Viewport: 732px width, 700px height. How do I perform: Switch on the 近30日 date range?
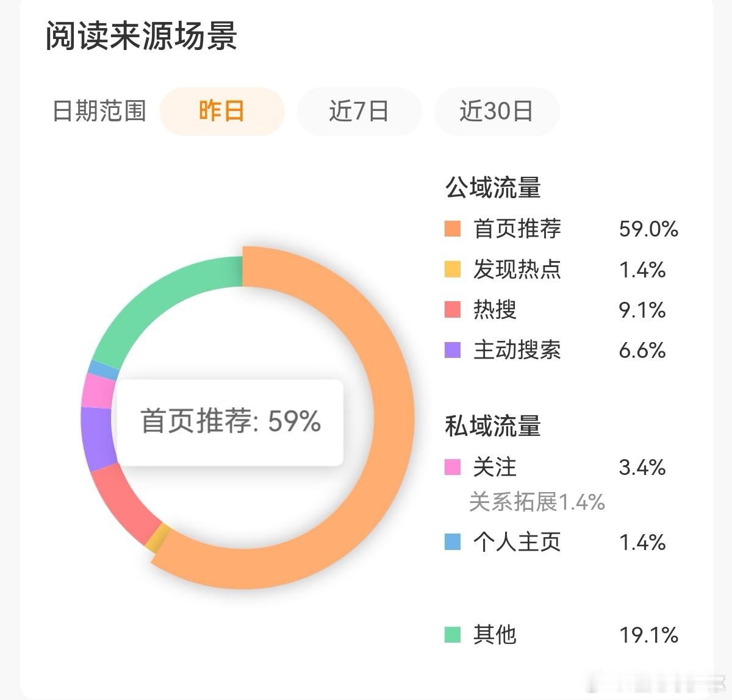[497, 112]
